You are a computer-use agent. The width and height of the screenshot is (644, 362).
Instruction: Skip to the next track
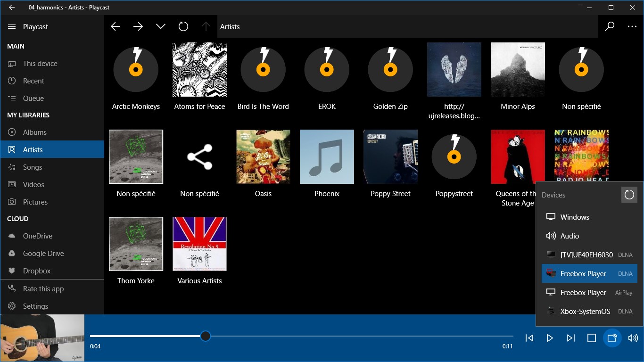pyautogui.click(x=571, y=338)
